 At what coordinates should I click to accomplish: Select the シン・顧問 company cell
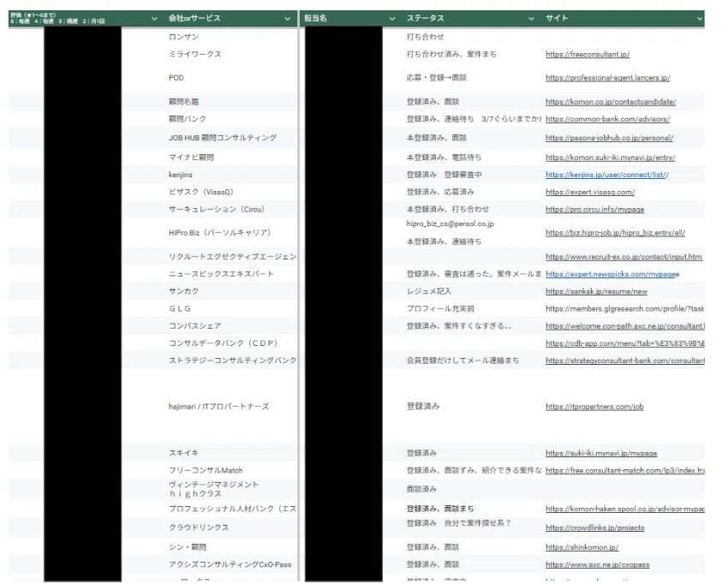pos(187,547)
